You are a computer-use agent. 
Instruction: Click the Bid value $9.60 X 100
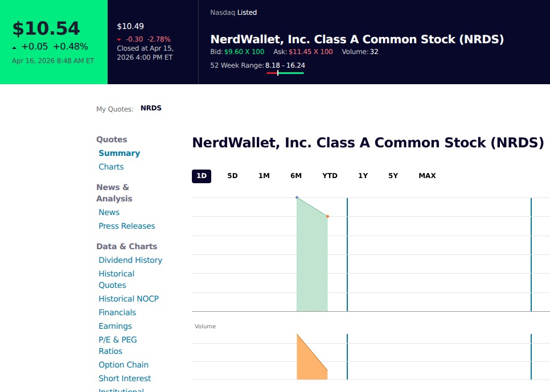[244, 52]
